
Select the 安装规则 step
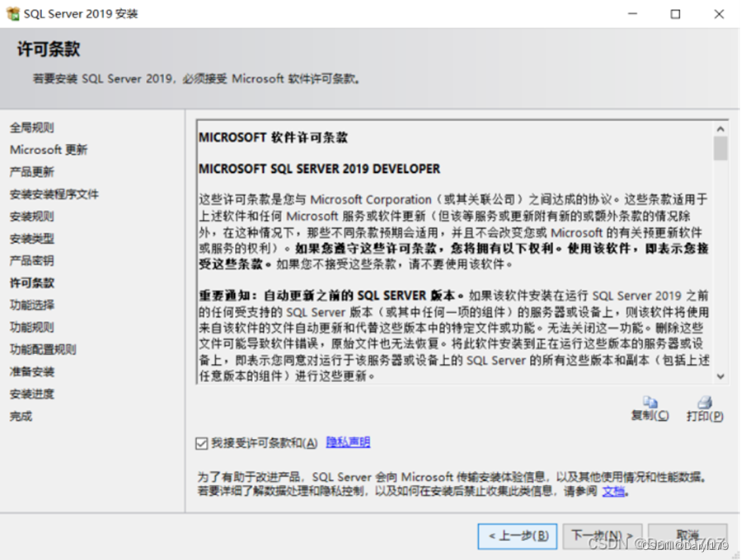32,217
